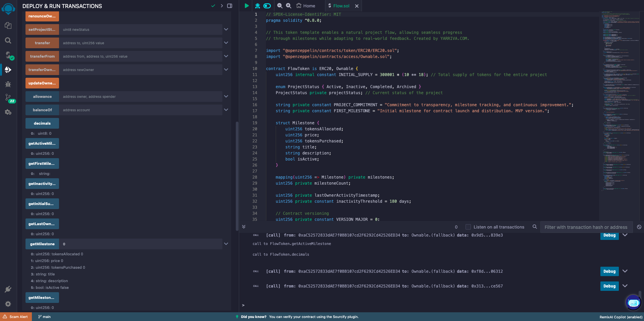The height and width of the screenshot is (321, 644).
Task: Expand the 0x313...ce567 call log chevron
Action: coord(625,286)
